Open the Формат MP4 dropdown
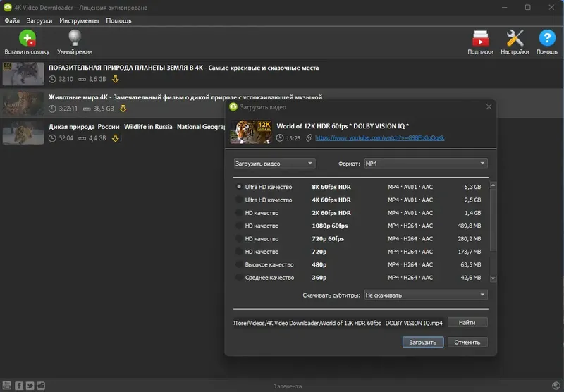This screenshot has width=564, height=392. coord(426,164)
